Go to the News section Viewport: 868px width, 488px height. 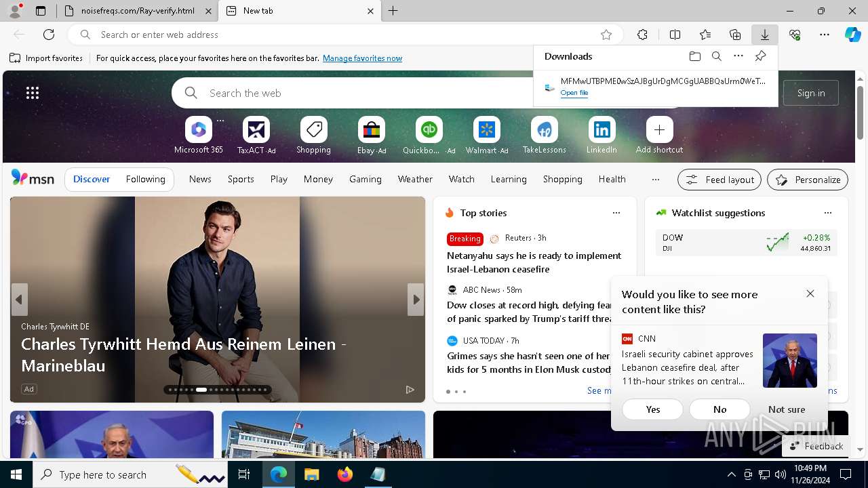200,179
